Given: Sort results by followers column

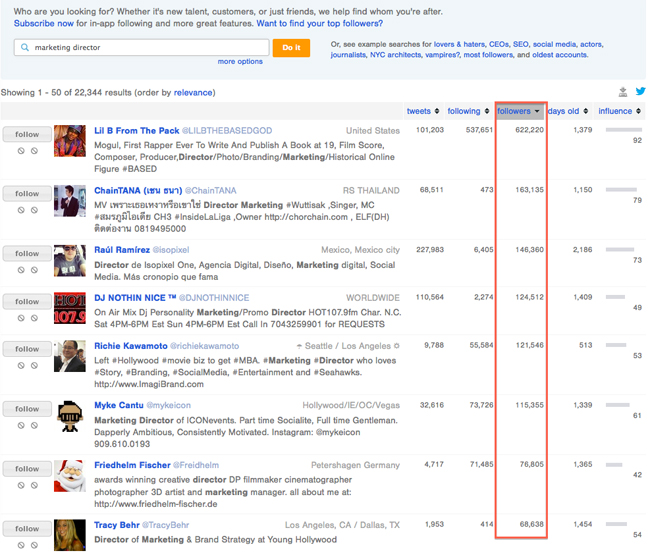Looking at the screenshot, I should pyautogui.click(x=519, y=111).
